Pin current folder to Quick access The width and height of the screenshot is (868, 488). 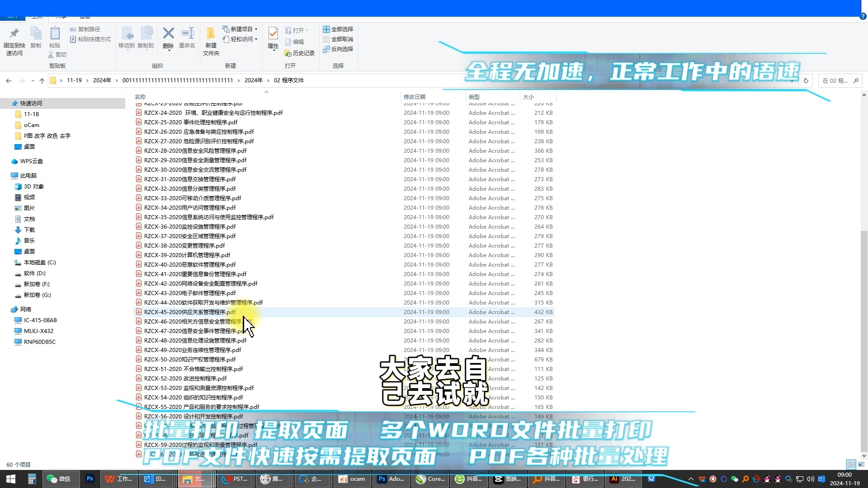[x=14, y=38]
